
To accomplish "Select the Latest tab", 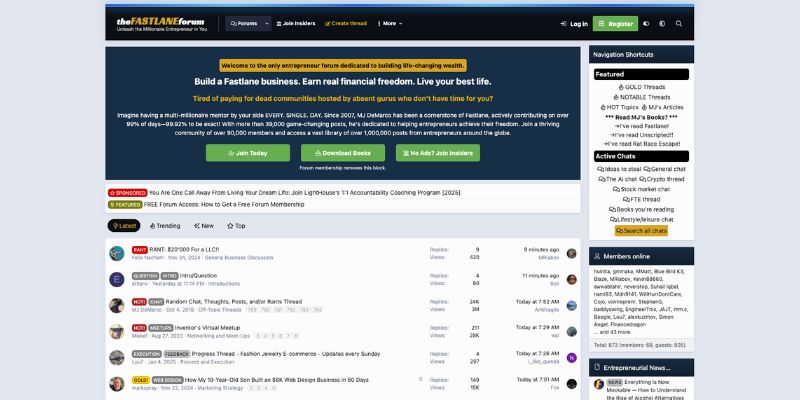I will click(x=124, y=226).
